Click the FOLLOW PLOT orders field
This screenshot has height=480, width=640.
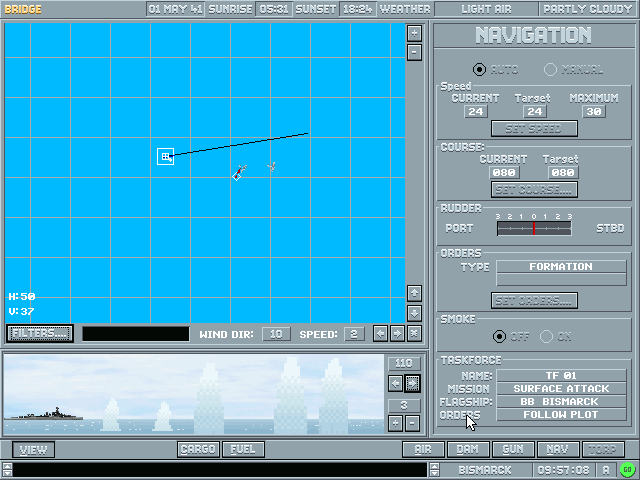click(561, 415)
